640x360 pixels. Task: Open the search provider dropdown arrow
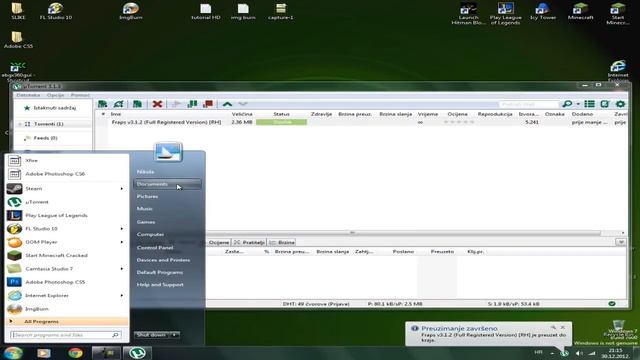[578, 104]
